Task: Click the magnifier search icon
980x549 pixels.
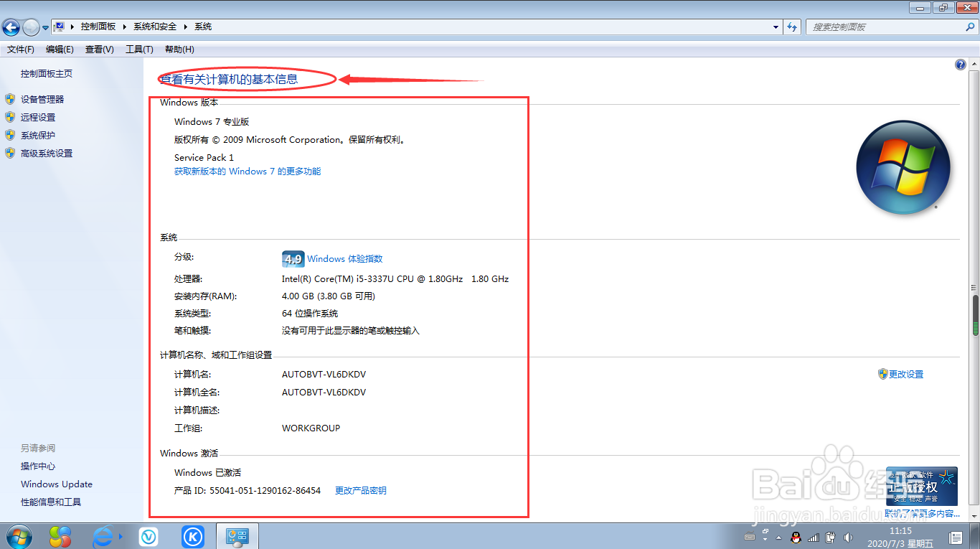Action: click(970, 27)
